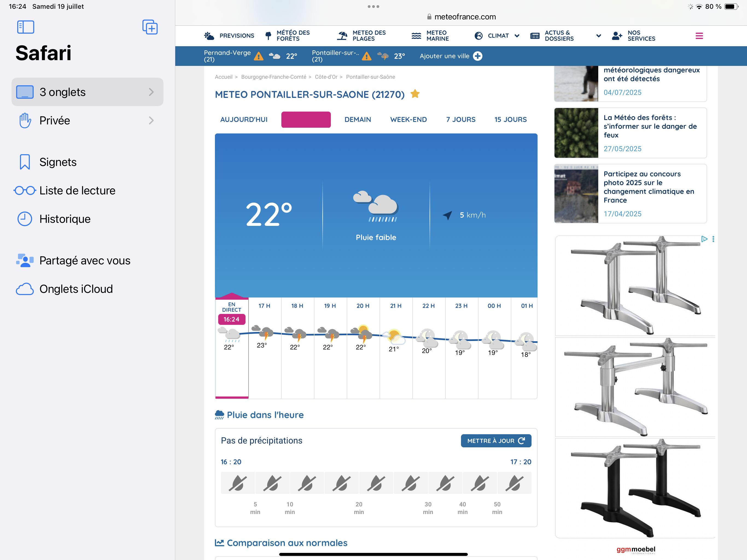Hide the Safari sidebar panel

coord(25,27)
